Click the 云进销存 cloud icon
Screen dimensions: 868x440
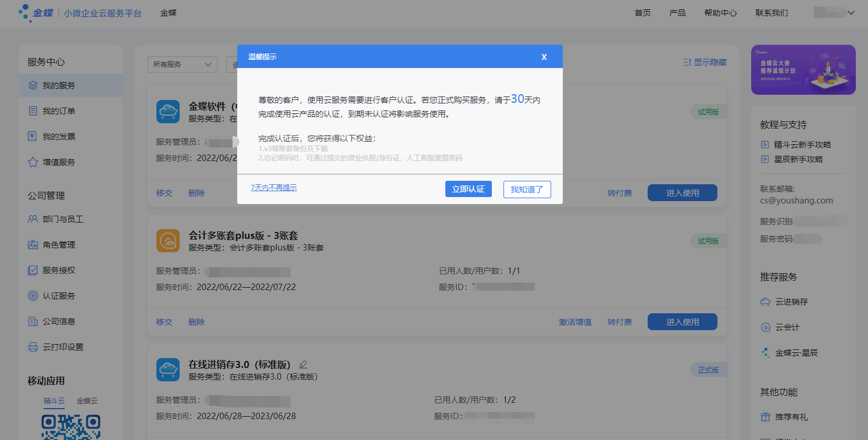click(766, 302)
